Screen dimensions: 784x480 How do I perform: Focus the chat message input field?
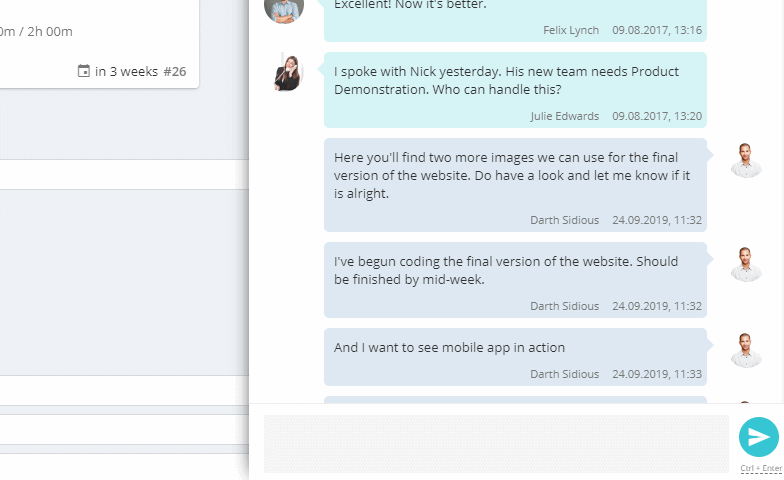(x=496, y=444)
